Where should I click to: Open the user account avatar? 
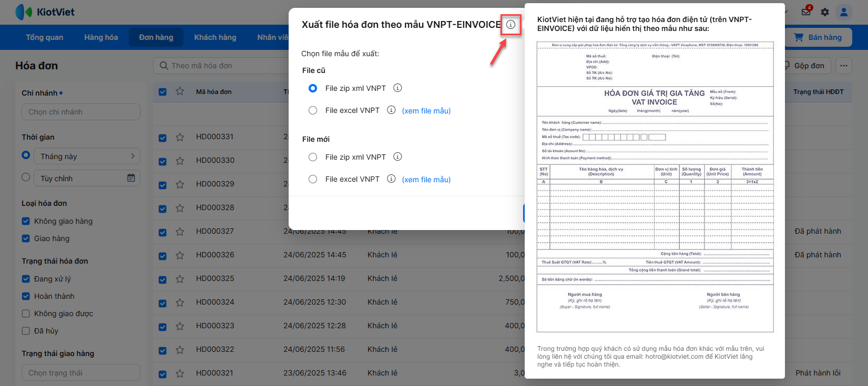tap(844, 12)
